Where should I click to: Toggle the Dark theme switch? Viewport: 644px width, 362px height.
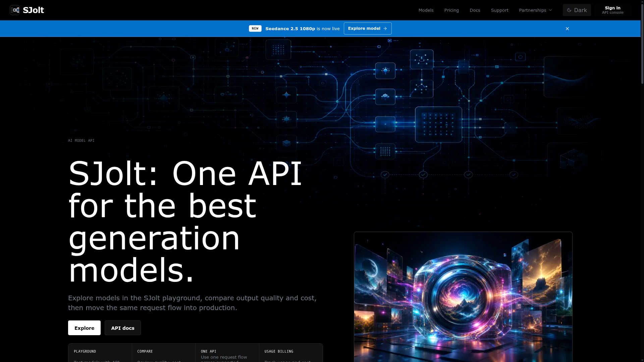coord(577,10)
